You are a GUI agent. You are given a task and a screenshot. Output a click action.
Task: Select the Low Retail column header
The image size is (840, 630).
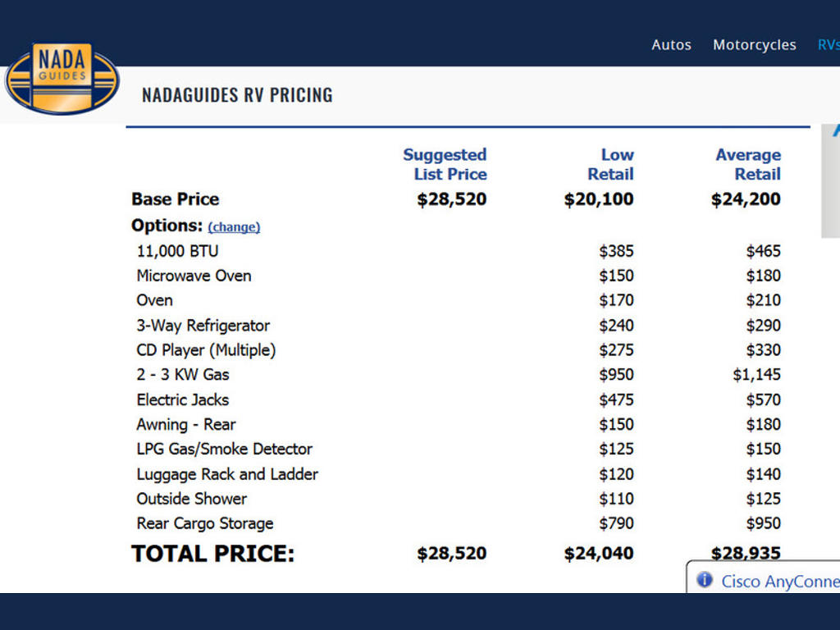610,164
